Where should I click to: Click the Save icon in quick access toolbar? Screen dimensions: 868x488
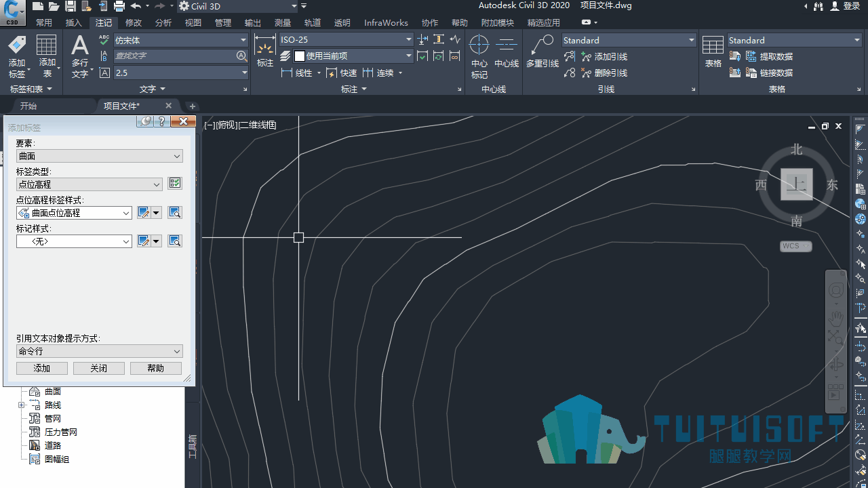[70, 6]
